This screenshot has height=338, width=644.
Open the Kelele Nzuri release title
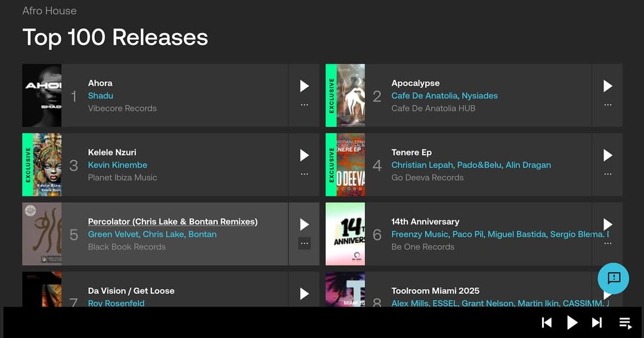[x=112, y=152]
